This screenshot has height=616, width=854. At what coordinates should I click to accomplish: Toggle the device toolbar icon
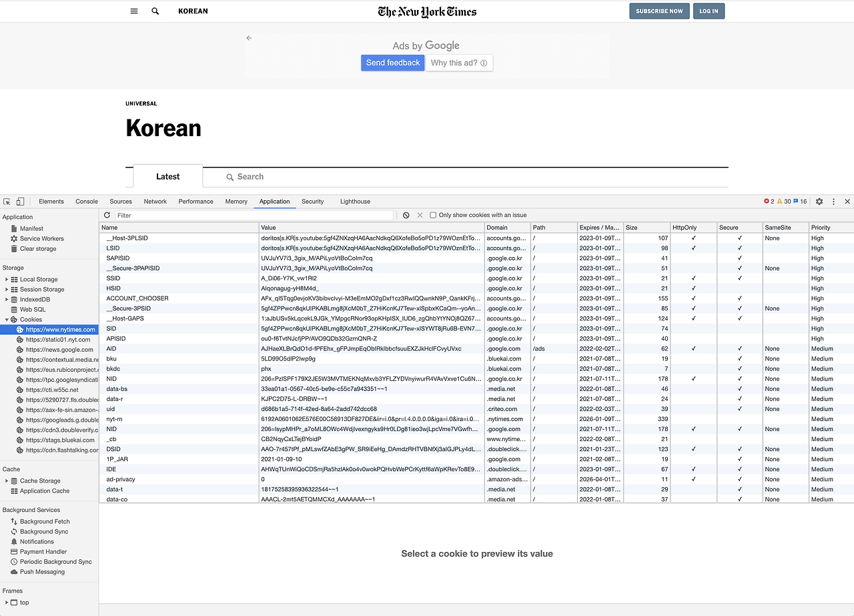point(21,201)
